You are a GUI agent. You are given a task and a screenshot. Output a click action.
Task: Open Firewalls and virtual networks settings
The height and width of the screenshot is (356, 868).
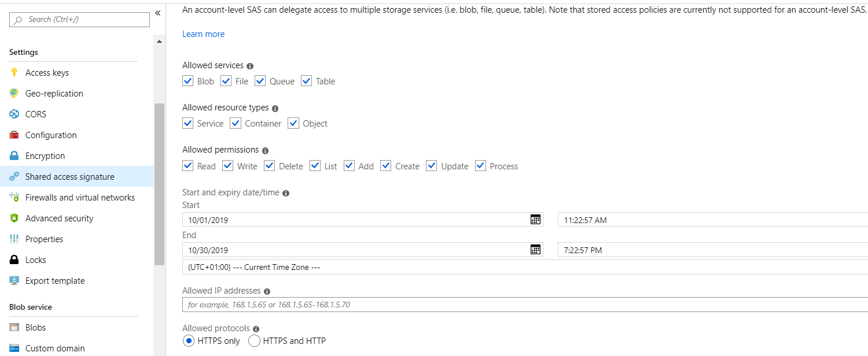[80, 198]
